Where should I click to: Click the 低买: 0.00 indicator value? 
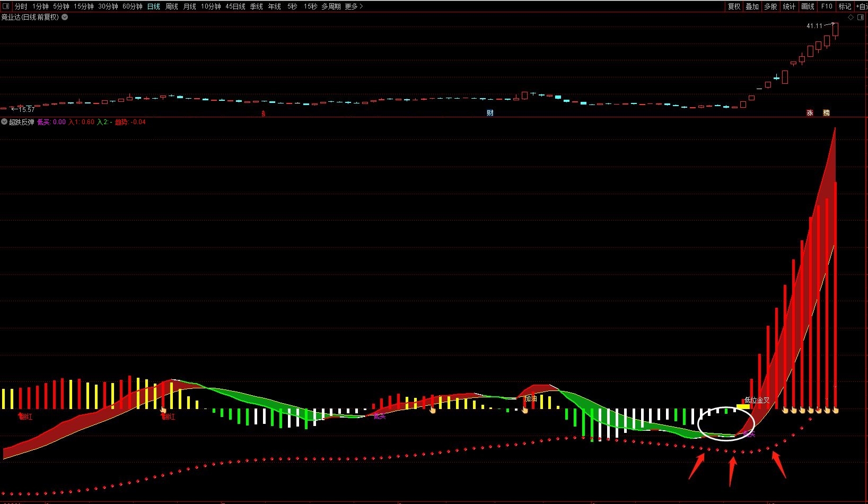[x=51, y=122]
